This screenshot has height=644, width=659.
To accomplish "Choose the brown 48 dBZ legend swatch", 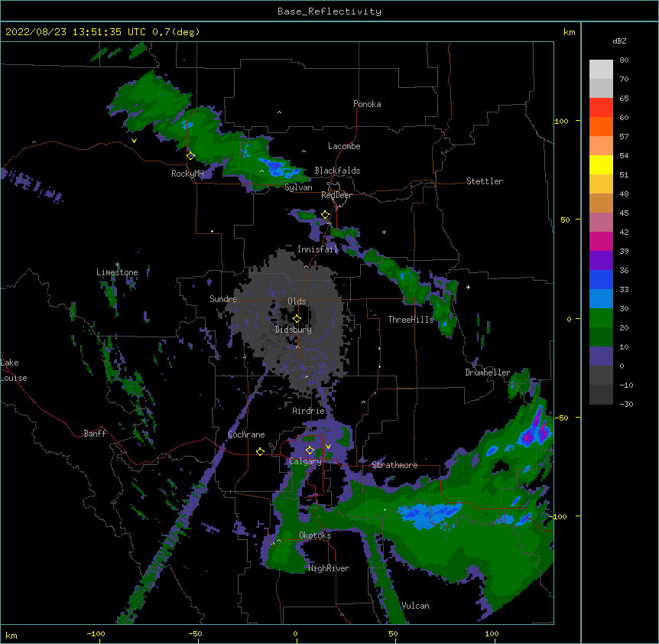I will (x=601, y=203).
